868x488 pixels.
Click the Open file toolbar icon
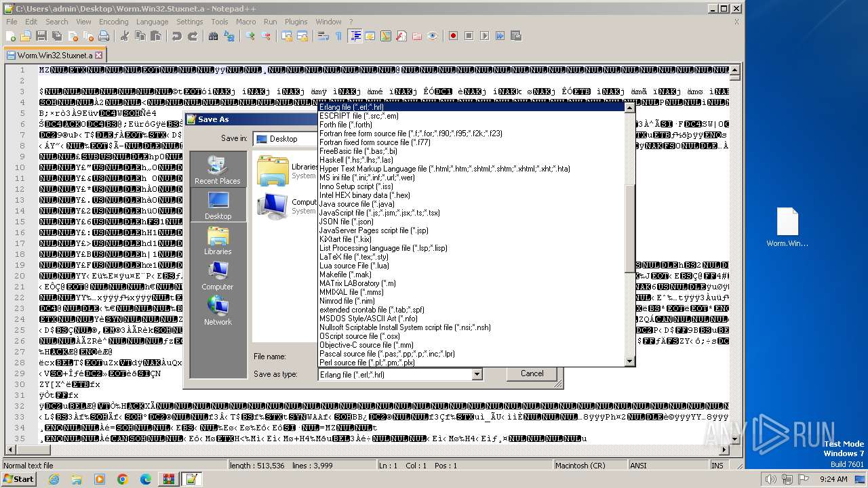pos(26,36)
